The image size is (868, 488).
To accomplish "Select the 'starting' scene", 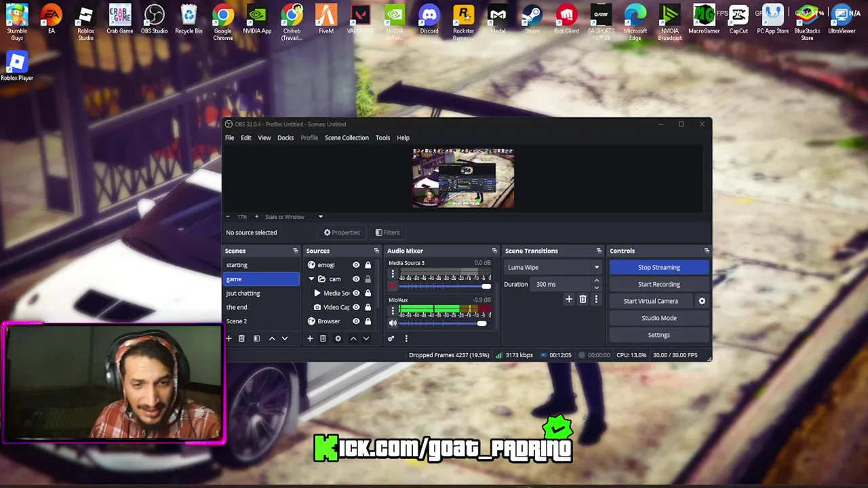I will pos(261,265).
